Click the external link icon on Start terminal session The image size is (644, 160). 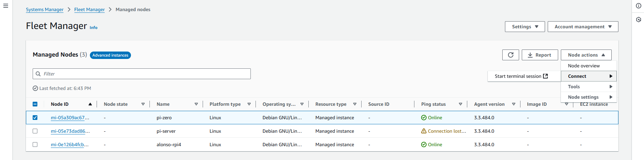[545, 76]
